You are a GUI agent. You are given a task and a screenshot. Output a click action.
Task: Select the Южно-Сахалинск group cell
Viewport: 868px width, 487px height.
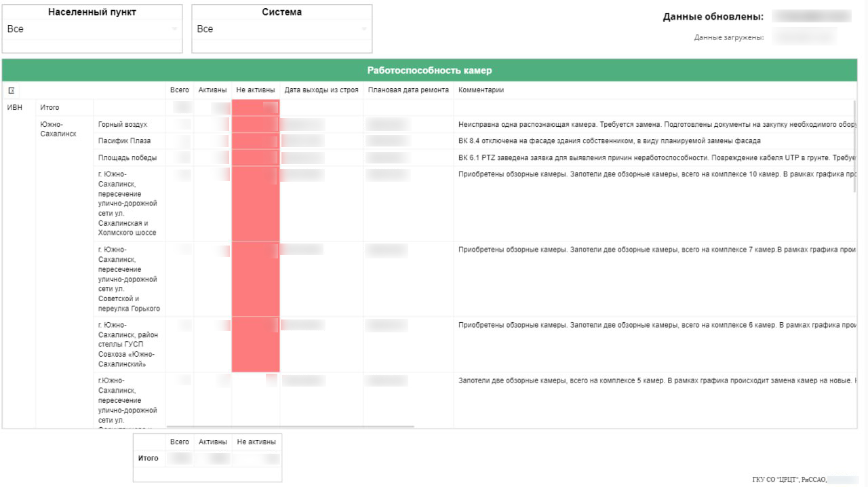58,129
